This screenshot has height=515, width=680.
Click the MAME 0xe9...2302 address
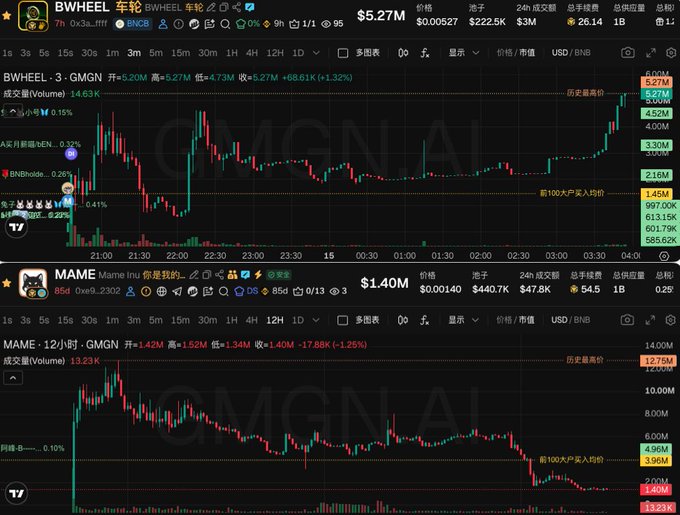pyautogui.click(x=98, y=291)
